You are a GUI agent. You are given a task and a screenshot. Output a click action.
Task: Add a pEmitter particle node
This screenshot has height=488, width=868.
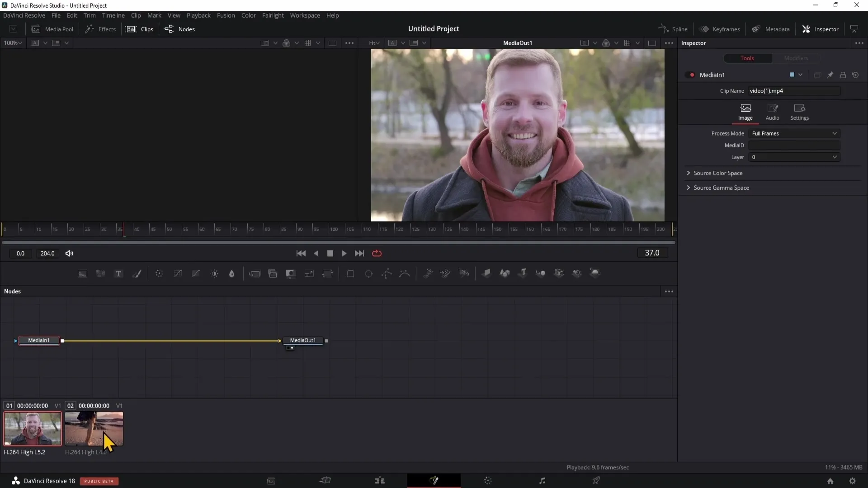click(428, 273)
